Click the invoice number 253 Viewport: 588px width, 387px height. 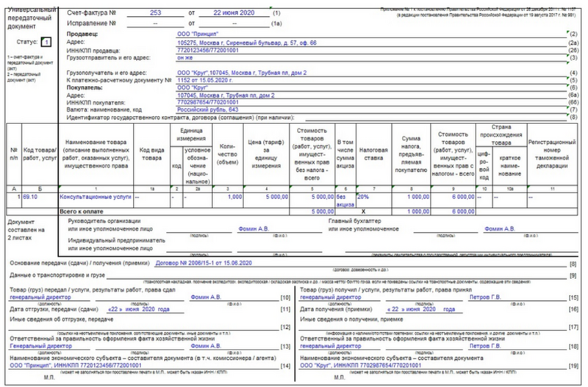click(x=155, y=12)
